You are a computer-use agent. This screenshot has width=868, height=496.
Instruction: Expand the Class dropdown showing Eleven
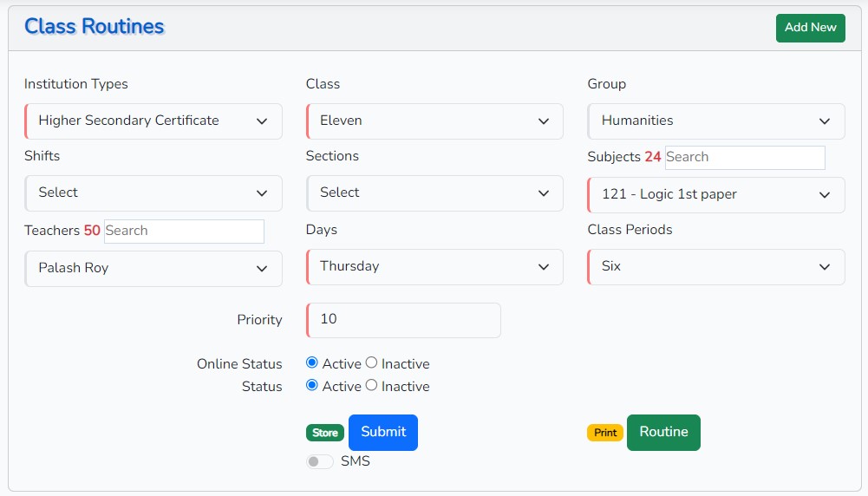(x=434, y=121)
